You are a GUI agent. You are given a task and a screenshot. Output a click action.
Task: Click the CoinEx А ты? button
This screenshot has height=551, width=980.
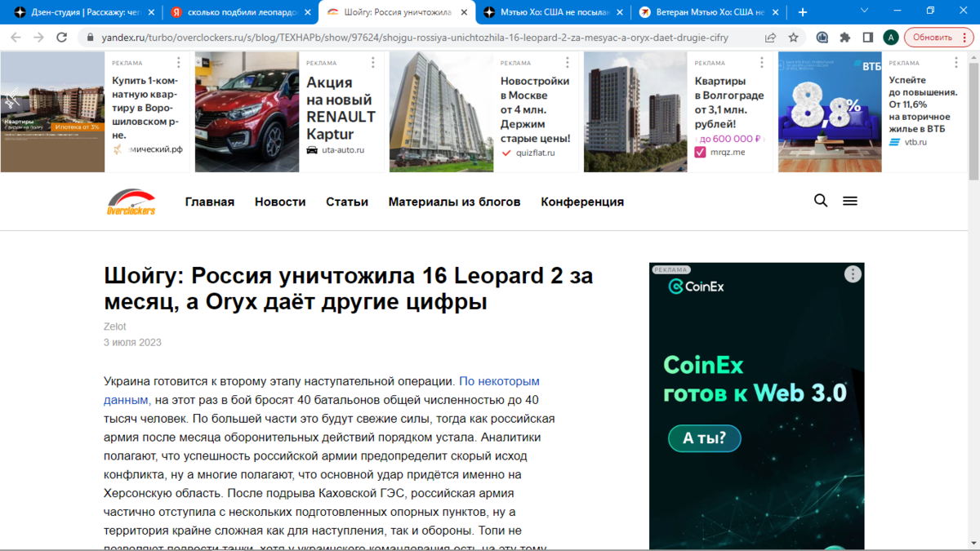coord(704,438)
